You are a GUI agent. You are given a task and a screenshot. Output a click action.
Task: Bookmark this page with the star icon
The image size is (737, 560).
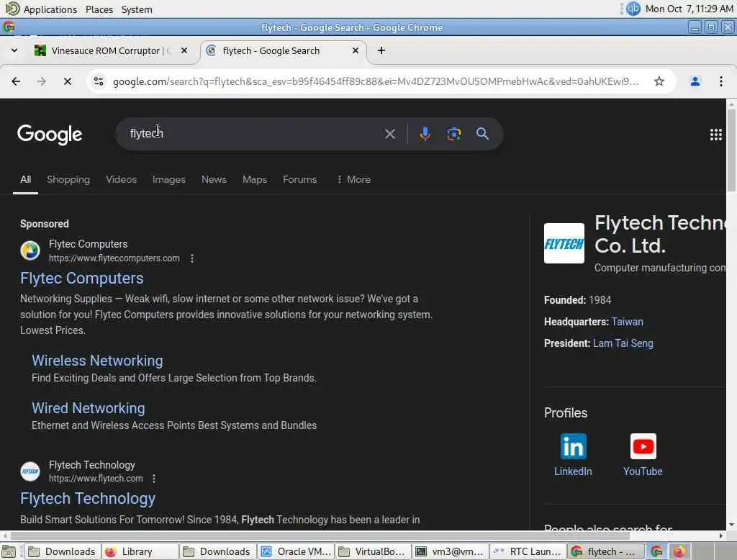(659, 81)
